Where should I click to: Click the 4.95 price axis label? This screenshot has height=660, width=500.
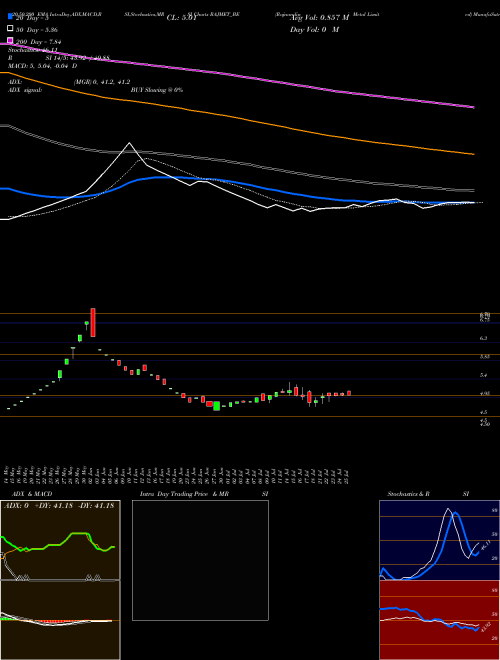(485, 394)
